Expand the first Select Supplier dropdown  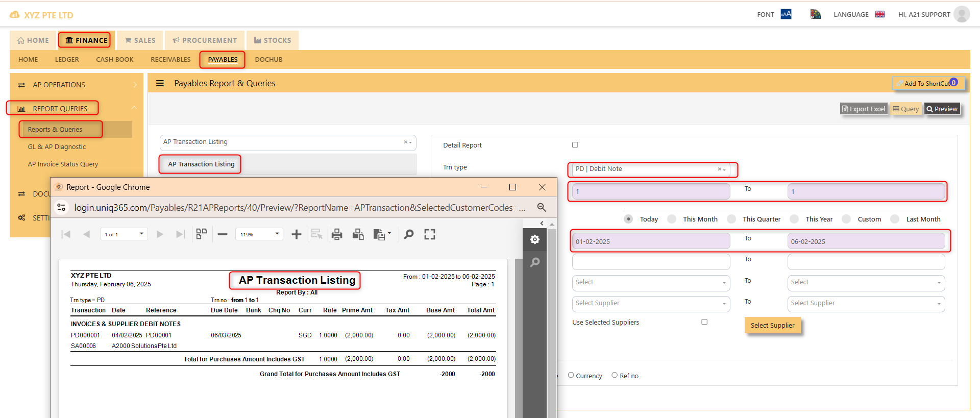tap(651, 304)
